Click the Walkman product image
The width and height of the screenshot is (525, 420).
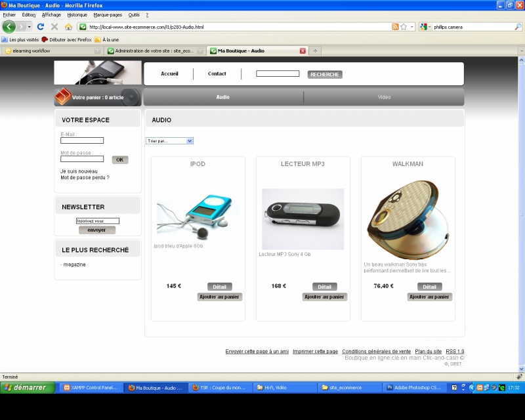click(408, 220)
